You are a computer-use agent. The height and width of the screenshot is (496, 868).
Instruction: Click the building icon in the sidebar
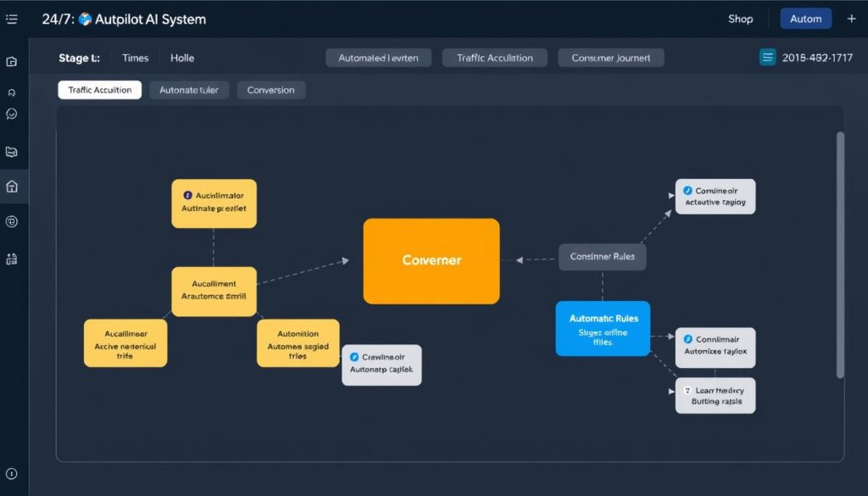pyautogui.click(x=12, y=259)
